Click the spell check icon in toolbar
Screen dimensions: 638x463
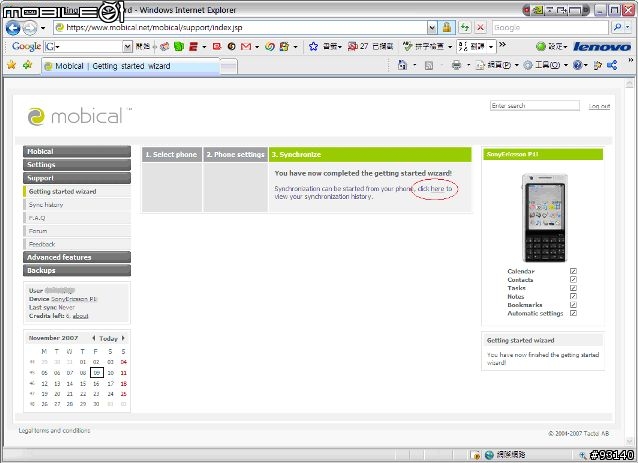click(408, 46)
